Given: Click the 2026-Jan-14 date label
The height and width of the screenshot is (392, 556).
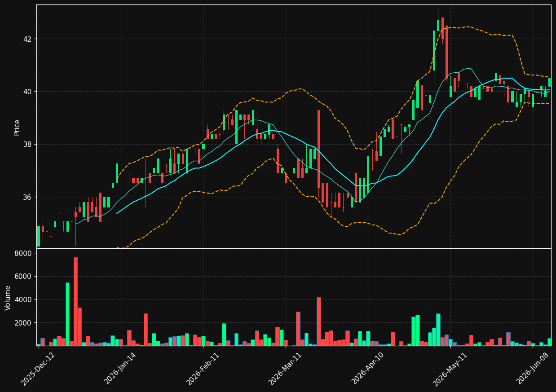Looking at the screenshot, I should coord(120,368).
